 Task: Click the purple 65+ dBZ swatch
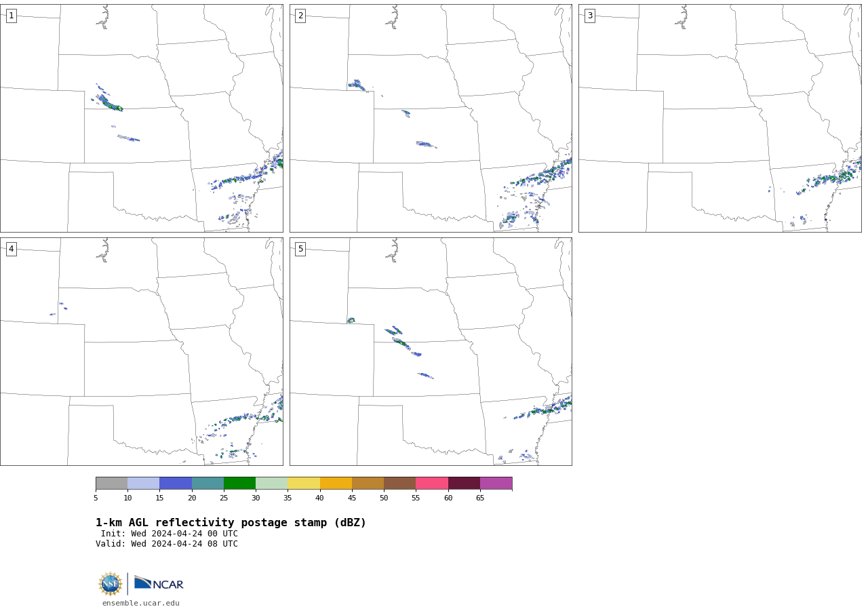pyautogui.click(x=496, y=483)
